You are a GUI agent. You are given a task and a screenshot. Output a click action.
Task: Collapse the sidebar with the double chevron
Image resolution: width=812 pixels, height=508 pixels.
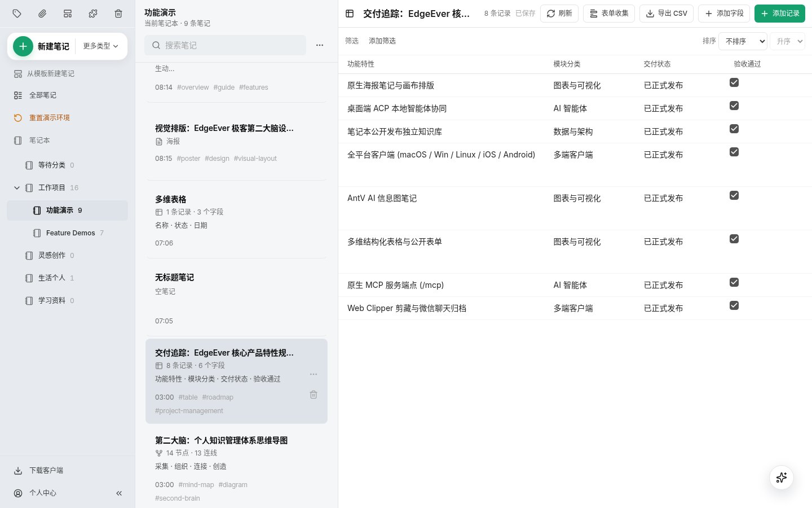pyautogui.click(x=119, y=493)
